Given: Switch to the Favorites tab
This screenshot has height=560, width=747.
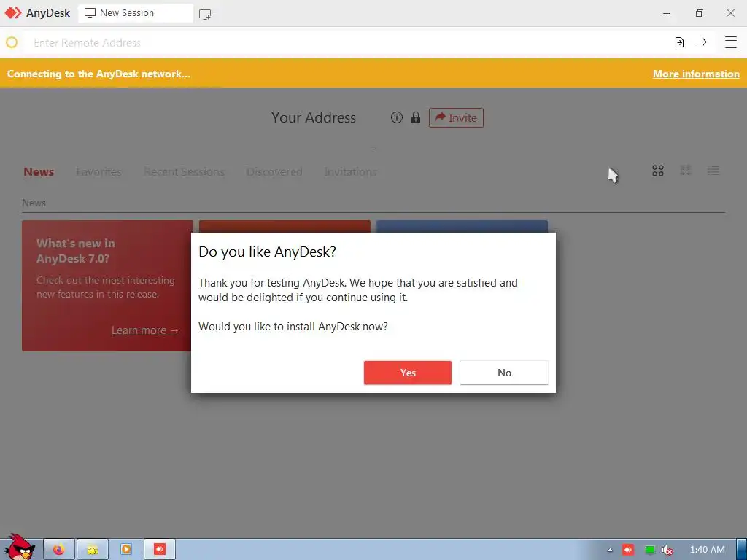Looking at the screenshot, I should click(x=98, y=171).
